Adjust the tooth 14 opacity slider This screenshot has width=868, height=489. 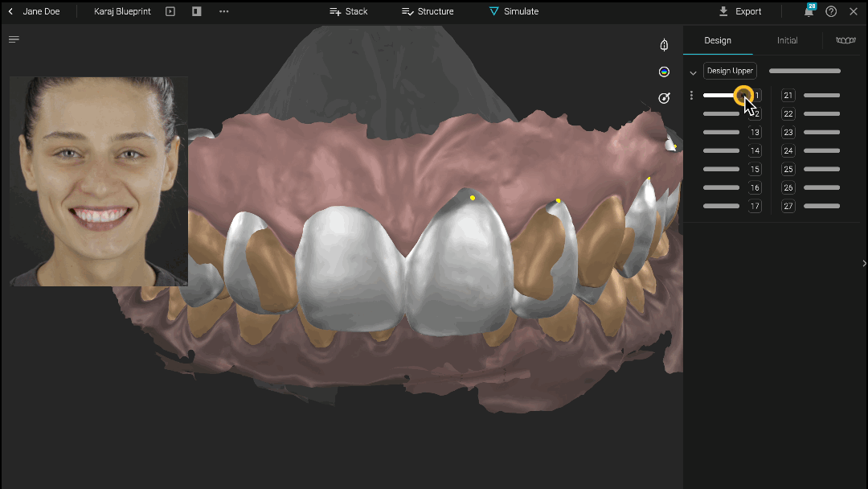721,150
